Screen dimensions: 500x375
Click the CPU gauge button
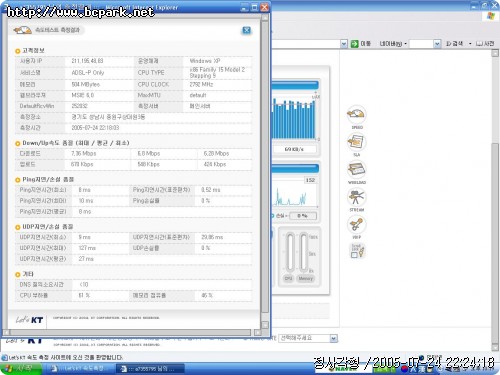coord(288,278)
